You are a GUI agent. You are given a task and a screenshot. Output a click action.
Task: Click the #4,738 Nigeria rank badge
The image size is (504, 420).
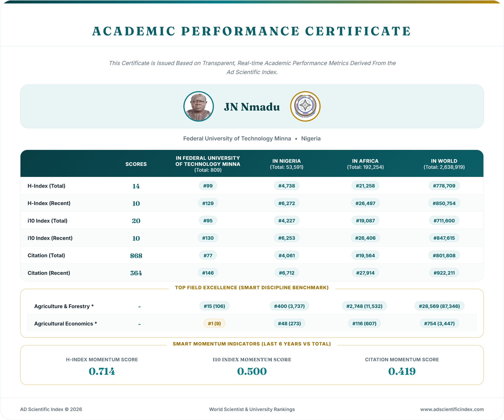pyautogui.click(x=287, y=186)
